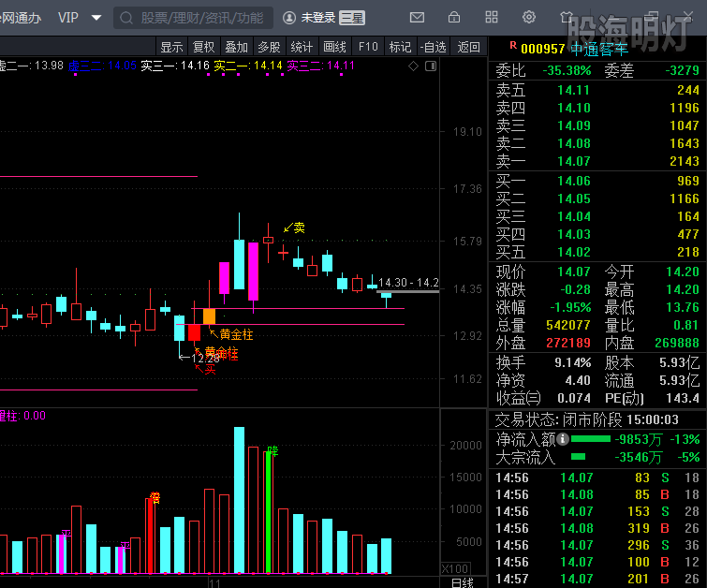Click the lock icon in top bar
707x588 pixels.
(454, 18)
